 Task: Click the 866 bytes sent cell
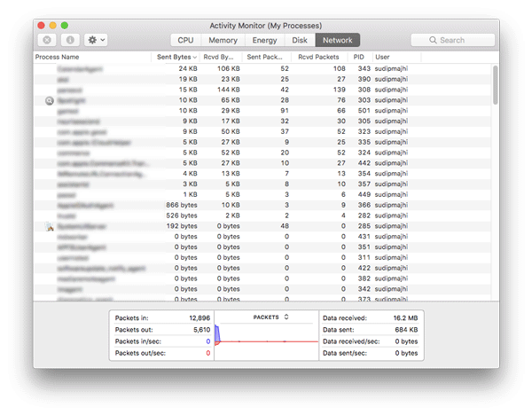click(x=182, y=206)
